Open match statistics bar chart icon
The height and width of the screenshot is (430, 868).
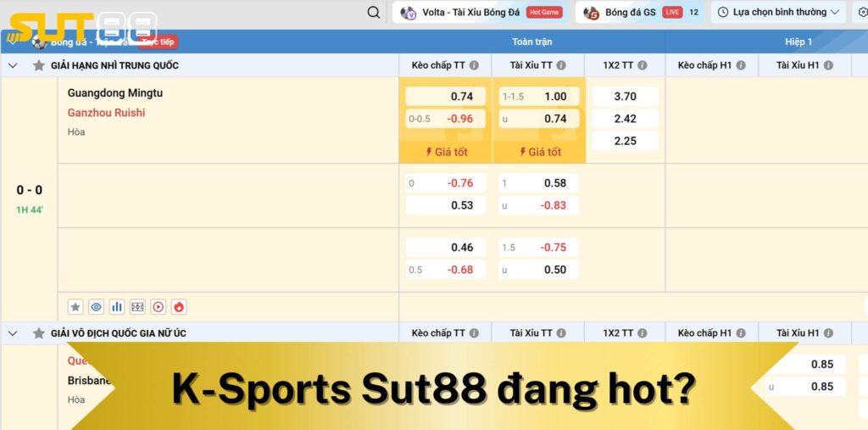pyautogui.click(x=117, y=307)
